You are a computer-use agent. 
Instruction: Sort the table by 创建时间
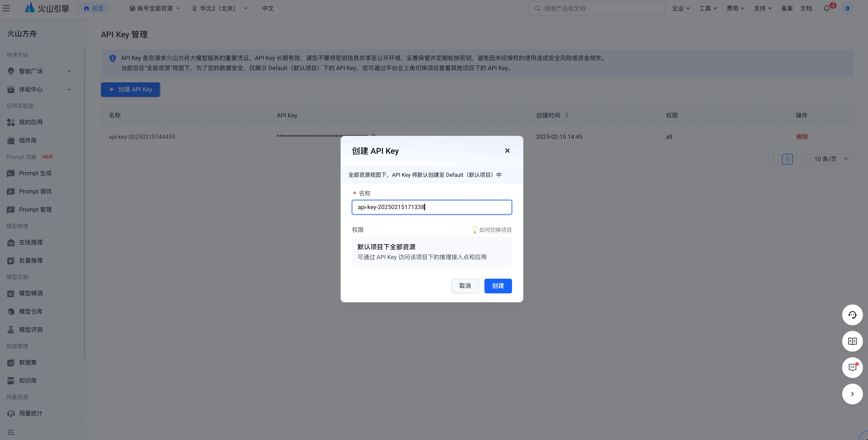(x=567, y=115)
